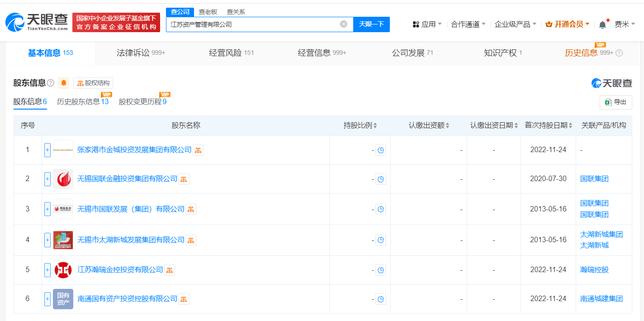Open the 历史股东信息 sub-tab
The width and height of the screenshot is (644, 321).
[83, 101]
